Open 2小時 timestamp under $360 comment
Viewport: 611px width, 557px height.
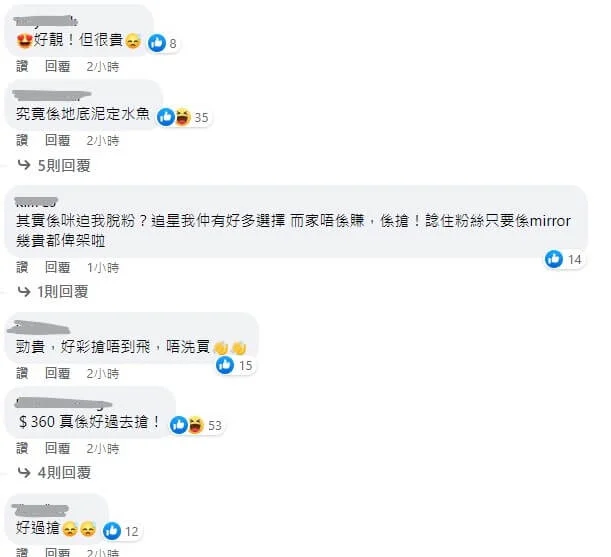103,447
